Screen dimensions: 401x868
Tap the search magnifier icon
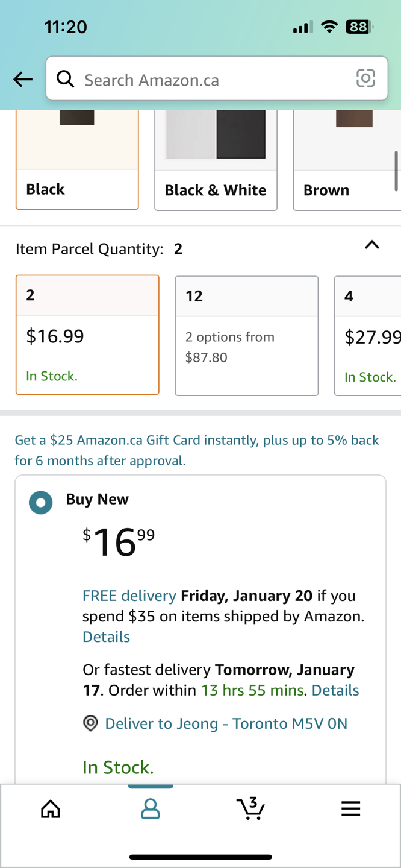pyautogui.click(x=65, y=78)
